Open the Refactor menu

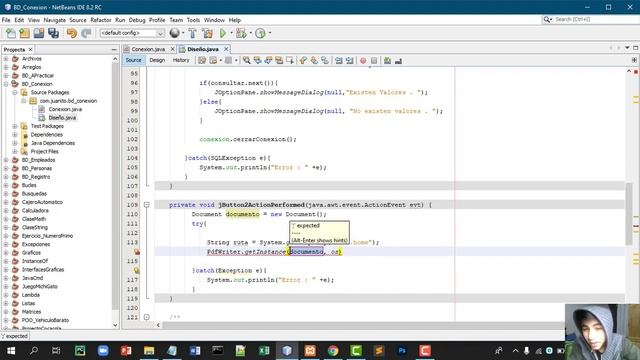click(x=101, y=20)
